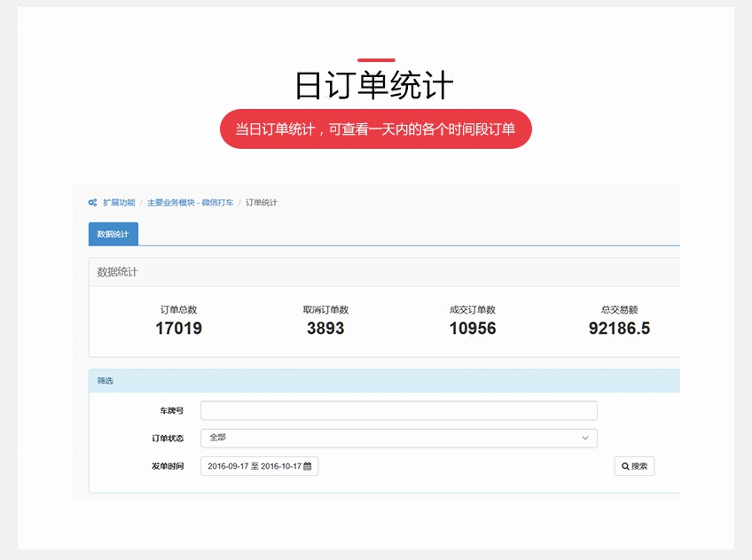Image resolution: width=752 pixels, height=560 pixels.
Task: Click the chevron arrow of 订单状态 dropdown
Action: 585,438
